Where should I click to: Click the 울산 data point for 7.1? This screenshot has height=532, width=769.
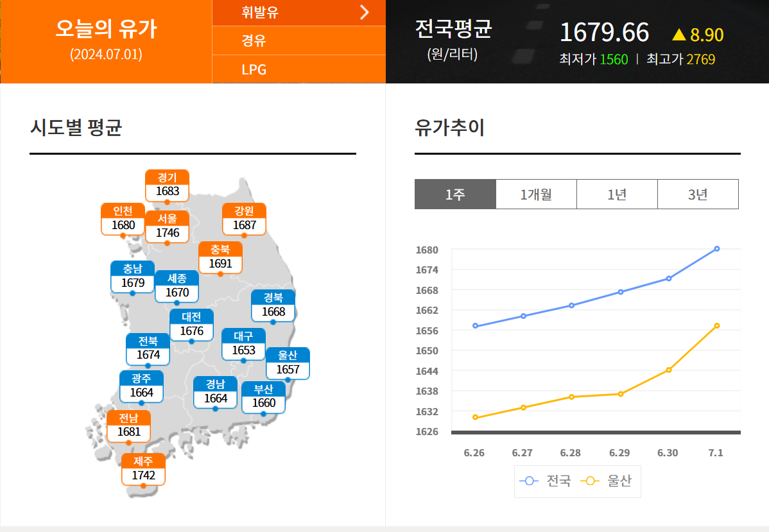[x=717, y=325]
